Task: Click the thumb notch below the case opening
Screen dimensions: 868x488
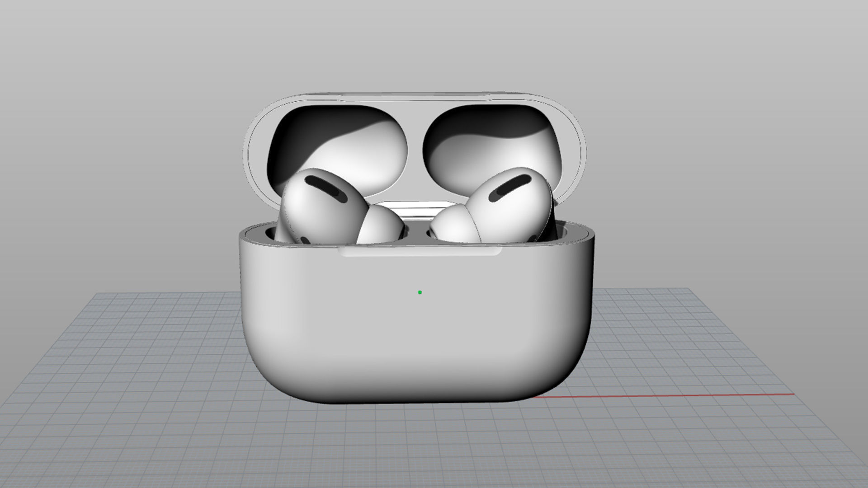Action: [x=420, y=251]
